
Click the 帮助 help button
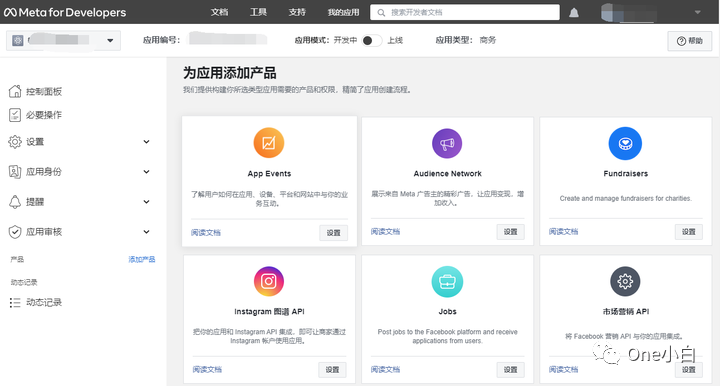pos(690,41)
